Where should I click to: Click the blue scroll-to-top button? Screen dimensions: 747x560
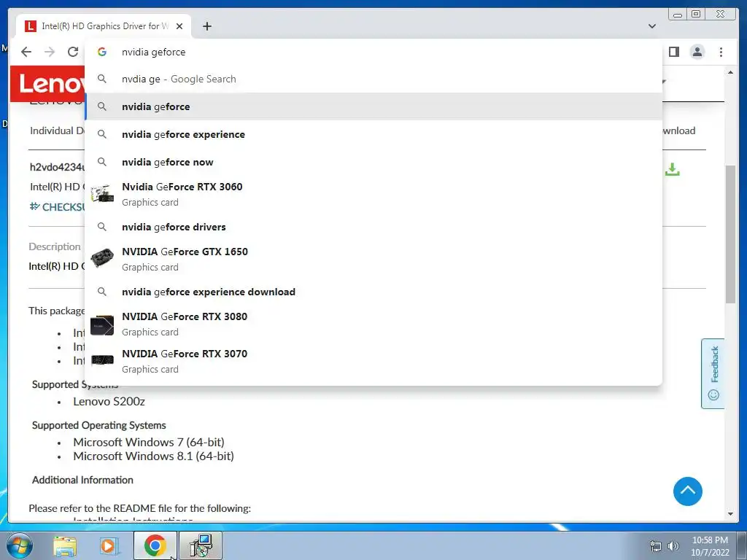pos(687,491)
